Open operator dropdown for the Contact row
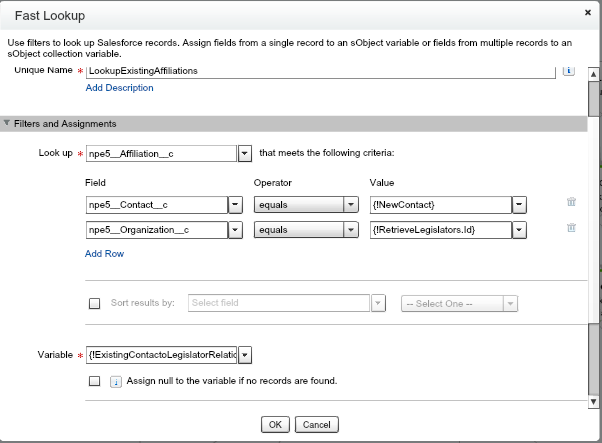Image resolution: width=602 pixels, height=443 pixels. coord(350,204)
